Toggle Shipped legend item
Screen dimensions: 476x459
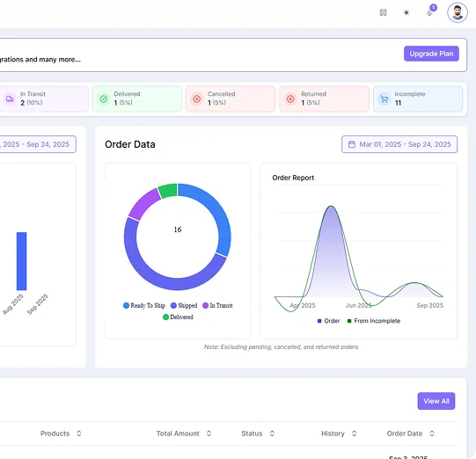(x=184, y=305)
